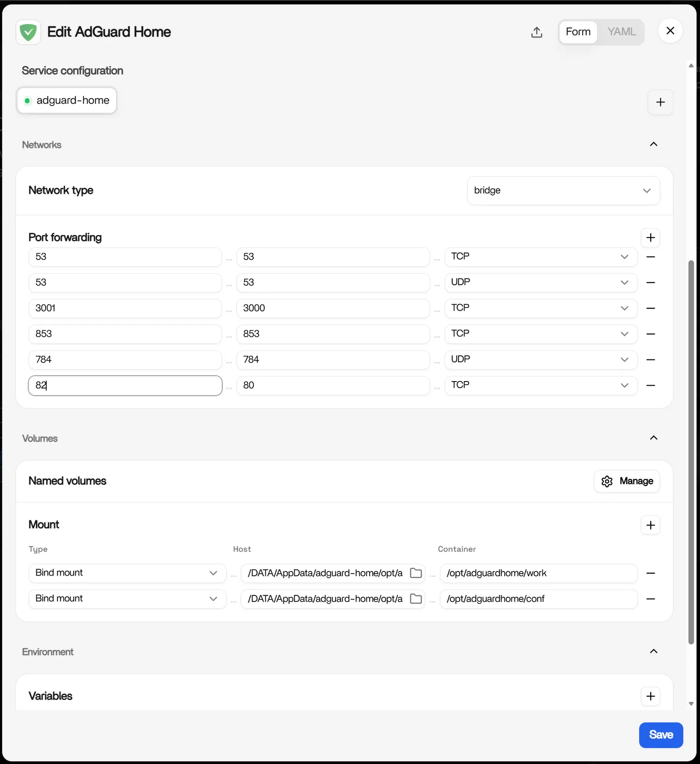
Task: Collapse the Networks section
Action: click(653, 144)
